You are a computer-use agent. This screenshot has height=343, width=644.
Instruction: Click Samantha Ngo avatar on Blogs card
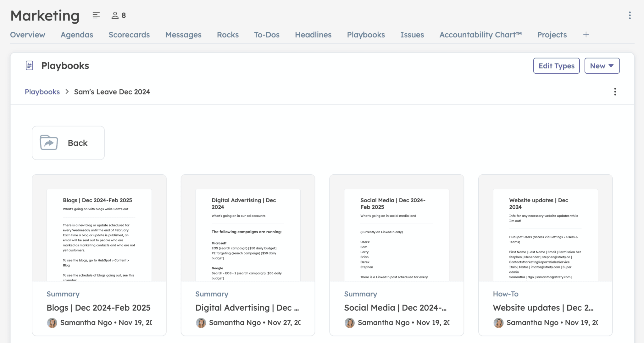(x=52, y=323)
